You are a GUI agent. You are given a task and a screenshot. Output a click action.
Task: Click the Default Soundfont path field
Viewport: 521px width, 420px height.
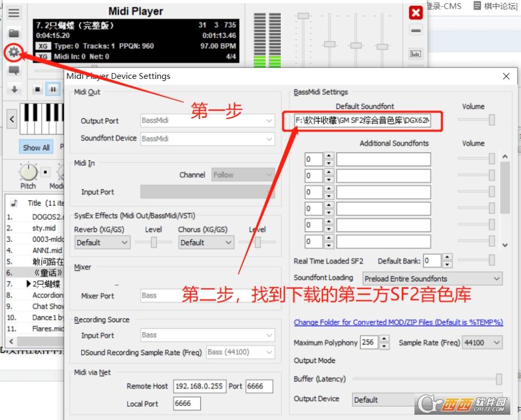362,120
